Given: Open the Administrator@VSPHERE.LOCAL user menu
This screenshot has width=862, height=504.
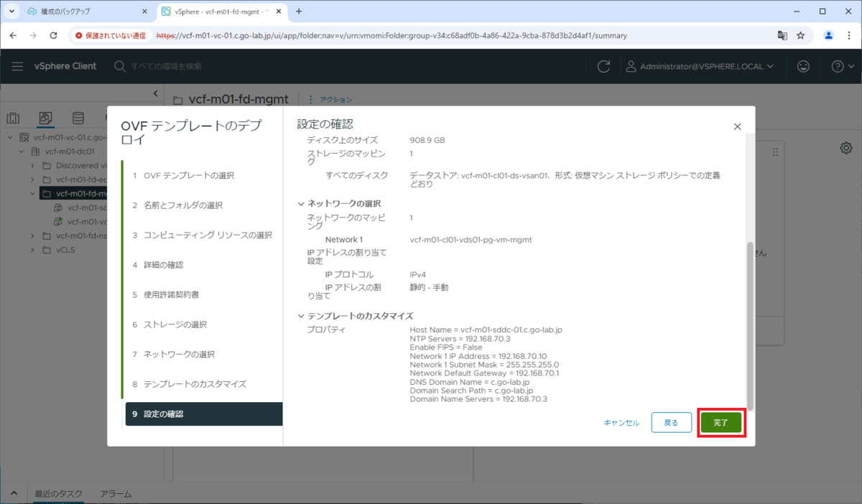Looking at the screenshot, I should pyautogui.click(x=700, y=66).
